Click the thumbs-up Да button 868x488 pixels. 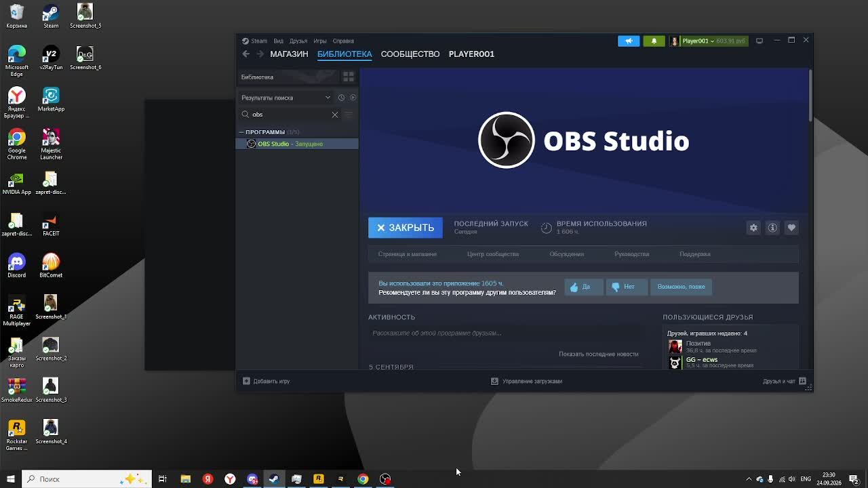pyautogui.click(x=583, y=287)
